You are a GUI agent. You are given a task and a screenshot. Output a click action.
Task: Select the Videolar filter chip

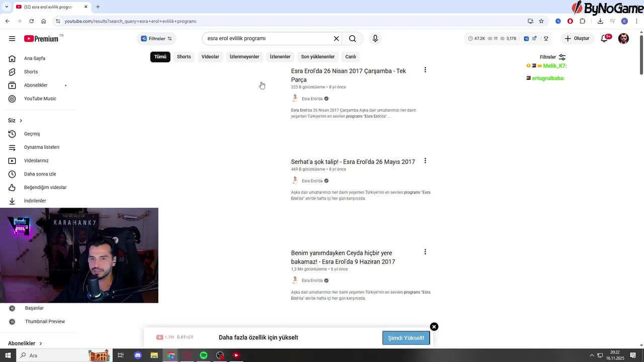point(210,57)
